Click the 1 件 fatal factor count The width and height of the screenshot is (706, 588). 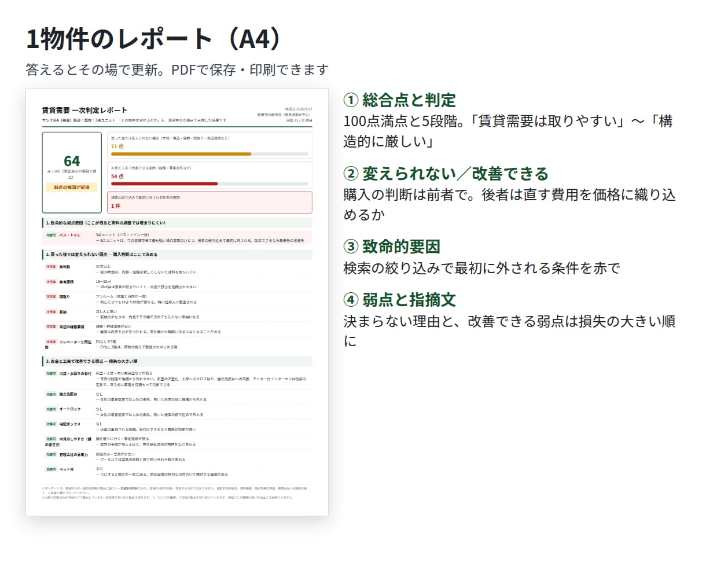tap(116, 206)
